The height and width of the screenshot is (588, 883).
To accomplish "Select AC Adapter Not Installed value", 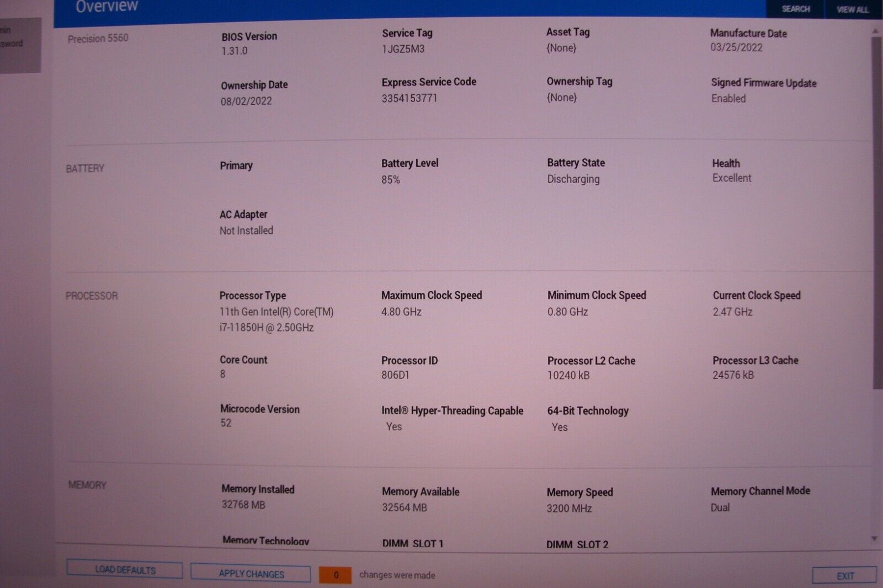I will pos(246,231).
